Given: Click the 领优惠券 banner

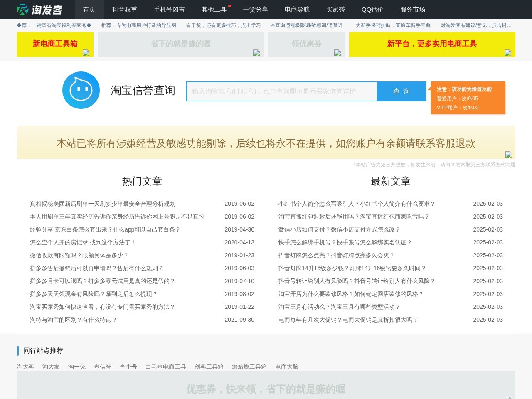Looking at the screenshot, I should 306,44.
